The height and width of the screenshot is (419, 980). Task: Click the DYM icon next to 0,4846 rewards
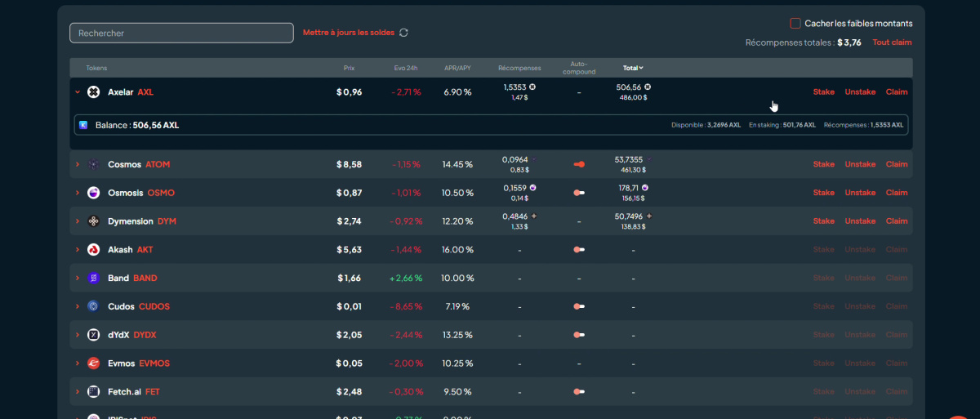click(x=534, y=216)
